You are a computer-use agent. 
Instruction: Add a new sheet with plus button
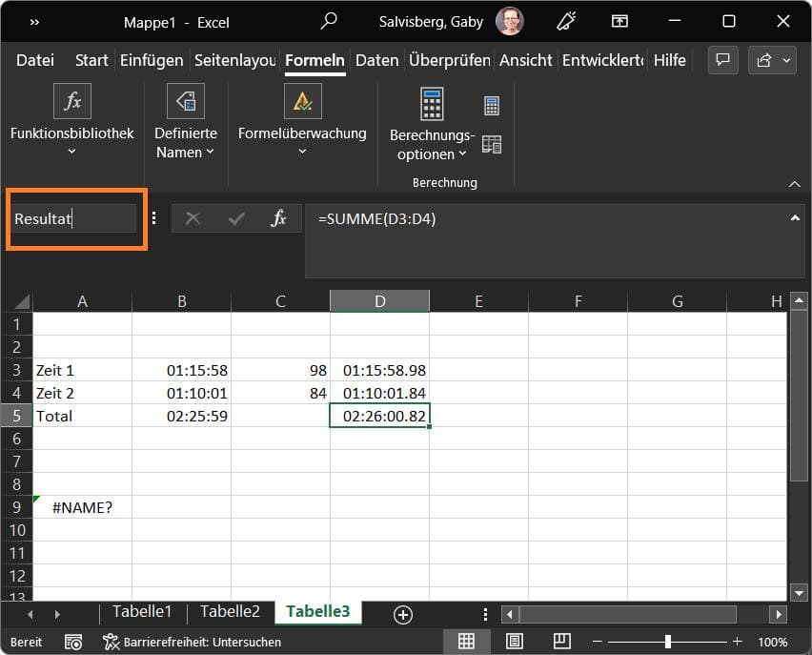point(403,615)
